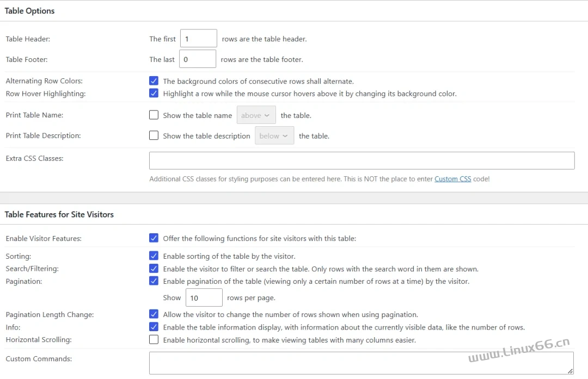Click the 'Info:' label
588x379 pixels.
pos(13,327)
